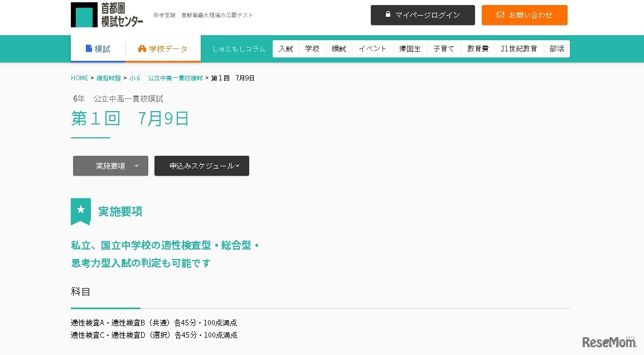Switch to the 学校データ tab
The width and height of the screenshot is (644, 355).
[x=163, y=49]
